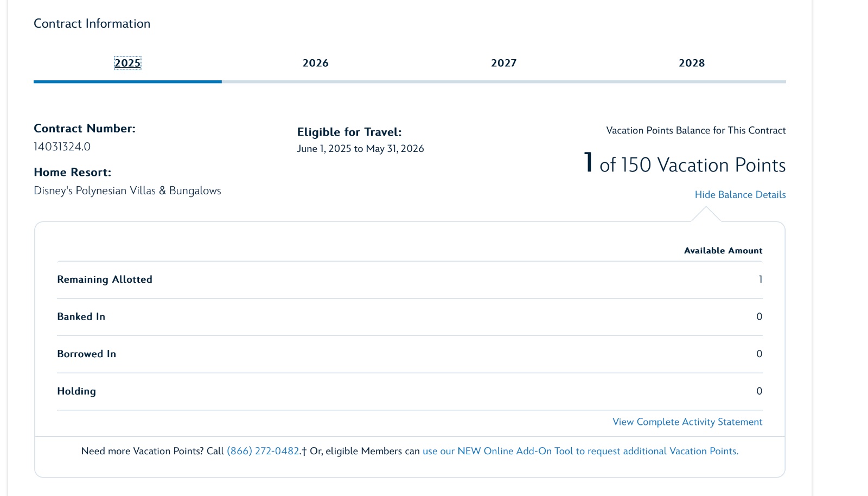Select the Remaining Allotted row label
This screenshot has width=868, height=496.
pos(105,279)
